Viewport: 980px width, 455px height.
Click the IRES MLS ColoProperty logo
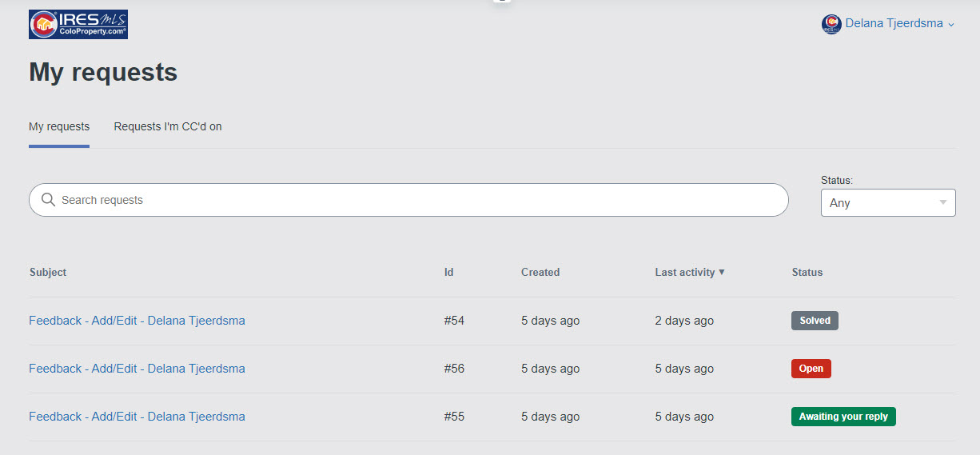click(x=78, y=24)
